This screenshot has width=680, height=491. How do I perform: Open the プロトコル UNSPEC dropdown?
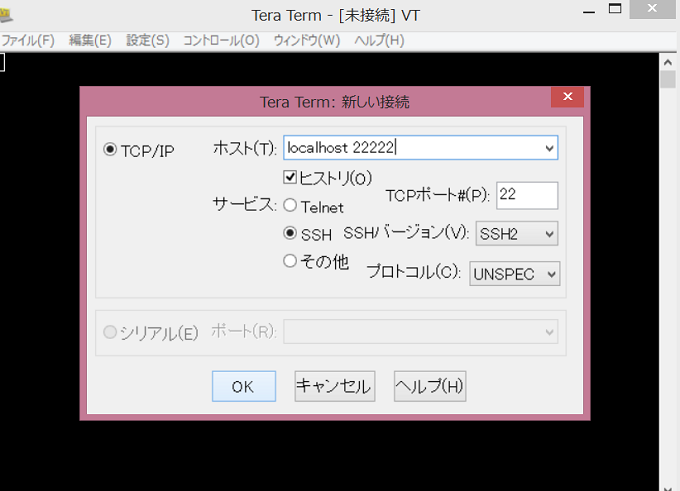[x=515, y=274]
